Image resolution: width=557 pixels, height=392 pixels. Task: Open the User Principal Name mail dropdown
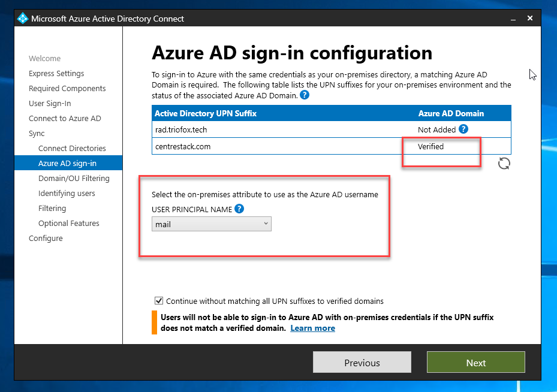coord(212,224)
